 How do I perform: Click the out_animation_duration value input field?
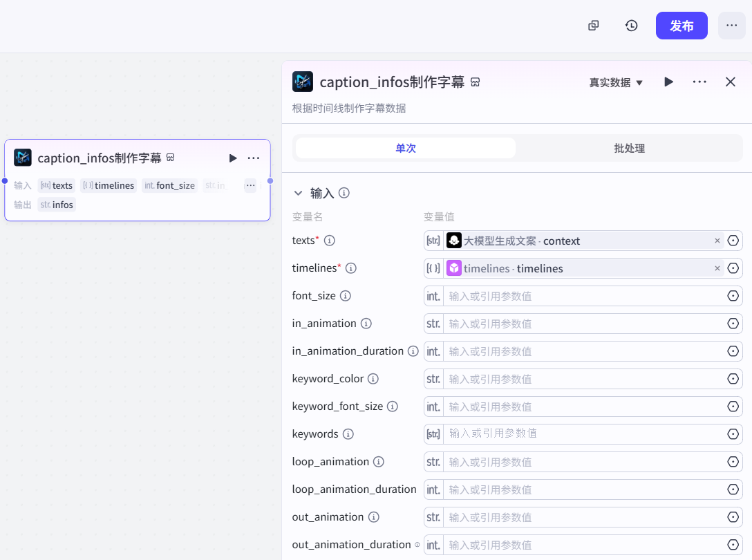[584, 545]
